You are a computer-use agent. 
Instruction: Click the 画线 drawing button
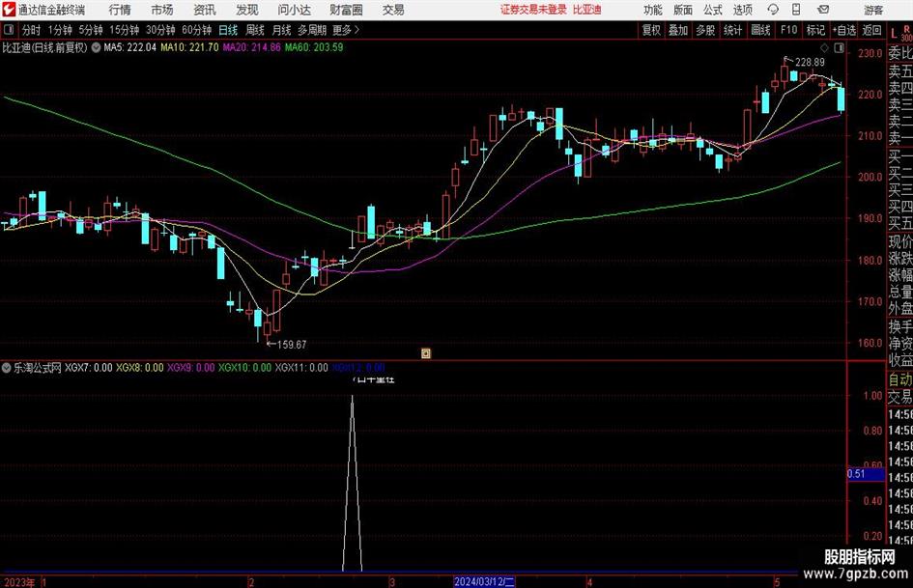[761, 30]
